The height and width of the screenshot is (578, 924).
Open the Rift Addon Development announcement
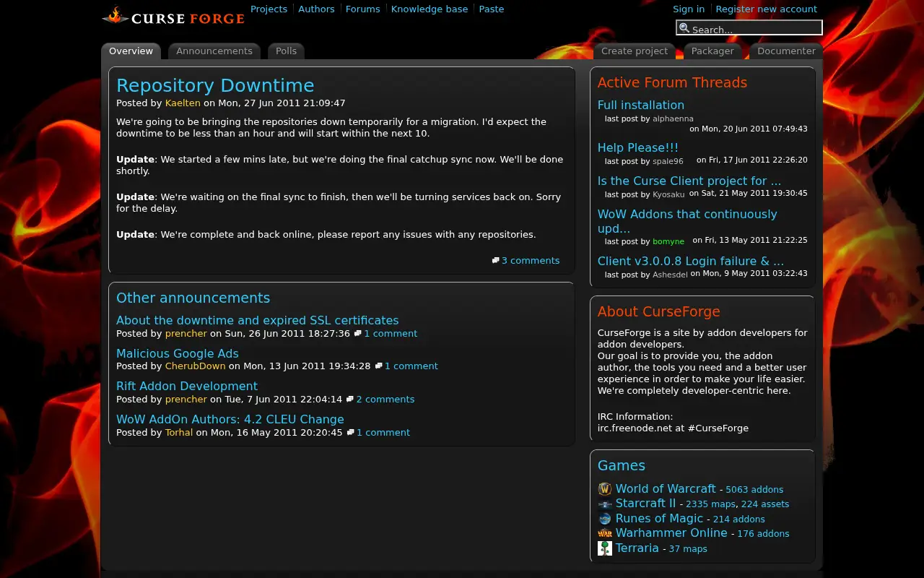tap(187, 386)
